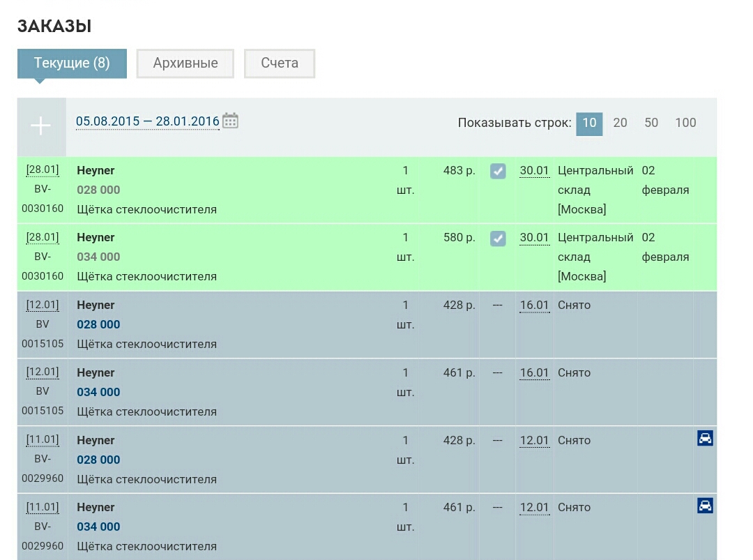
Task: Set displayed rows to 100
Action: point(685,123)
